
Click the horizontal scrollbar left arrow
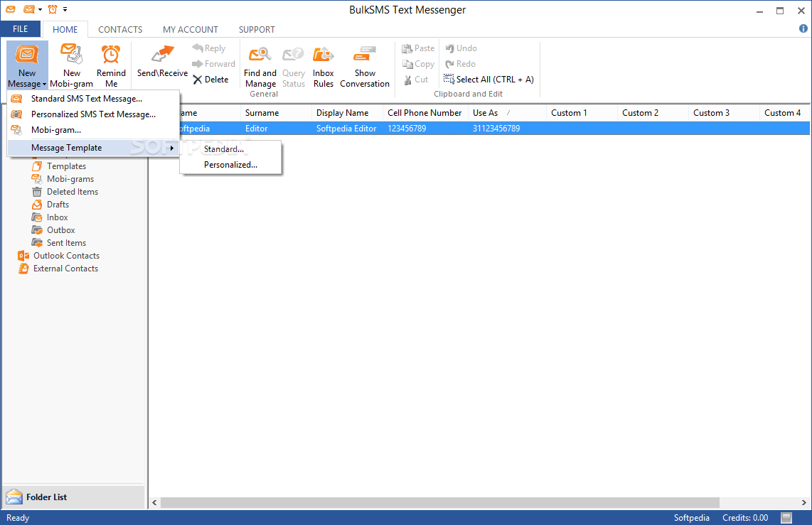(154, 503)
